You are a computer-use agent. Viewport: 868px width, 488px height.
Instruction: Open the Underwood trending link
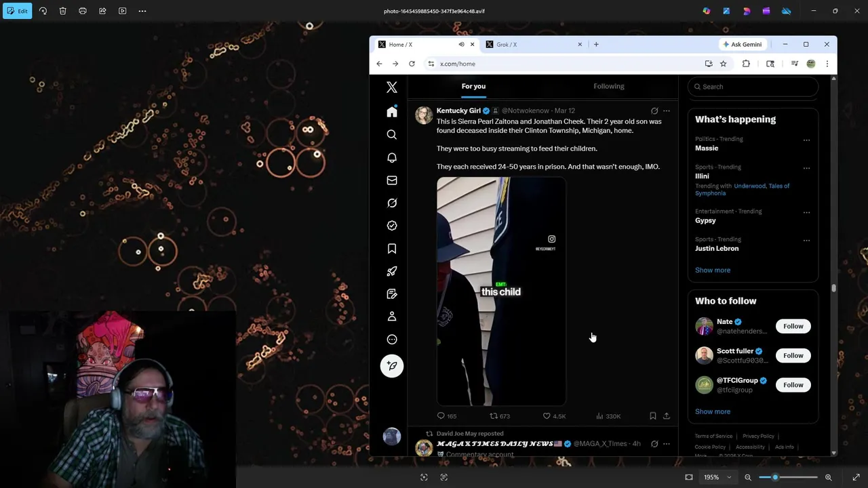click(x=749, y=186)
